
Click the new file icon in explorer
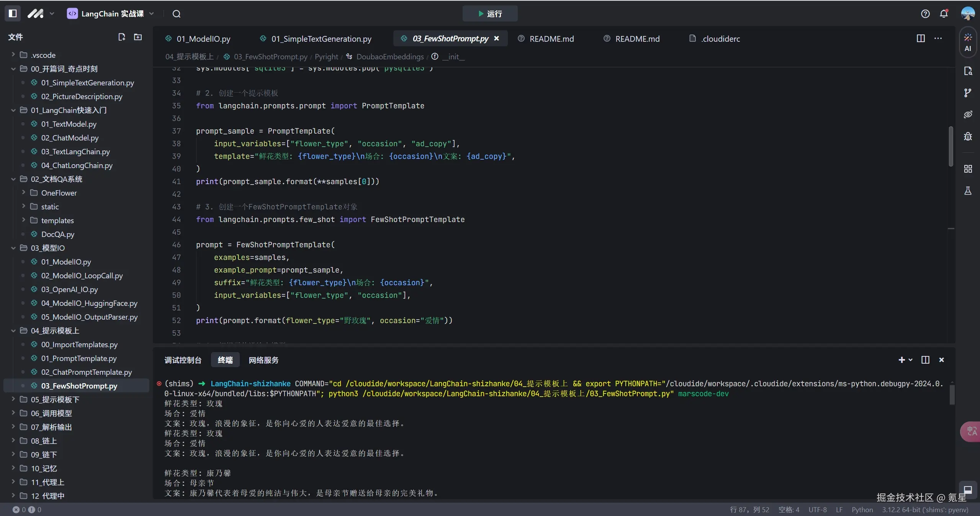pos(122,37)
